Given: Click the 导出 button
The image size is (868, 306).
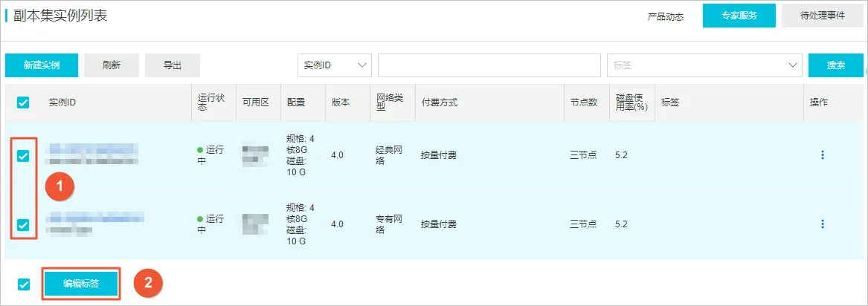Looking at the screenshot, I should click(172, 65).
